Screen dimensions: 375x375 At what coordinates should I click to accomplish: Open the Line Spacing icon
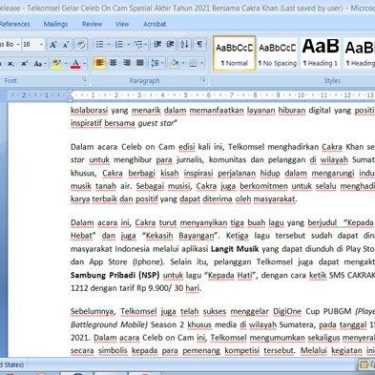coord(155,63)
